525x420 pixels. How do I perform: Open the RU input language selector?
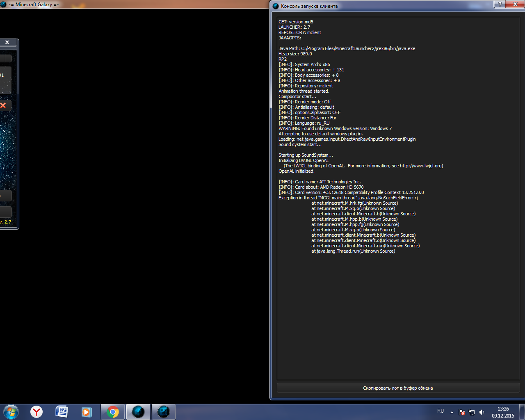coord(441,411)
